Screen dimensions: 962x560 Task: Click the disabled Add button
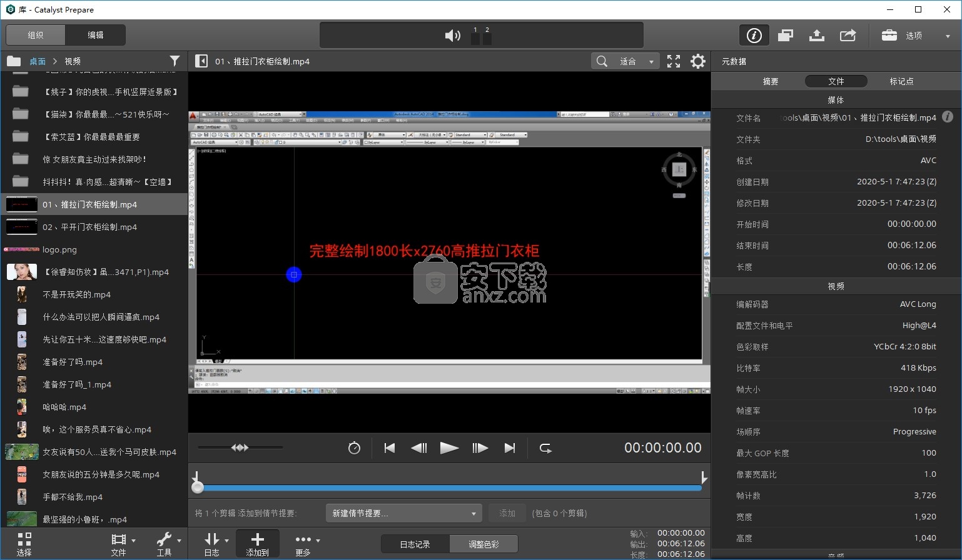point(507,513)
